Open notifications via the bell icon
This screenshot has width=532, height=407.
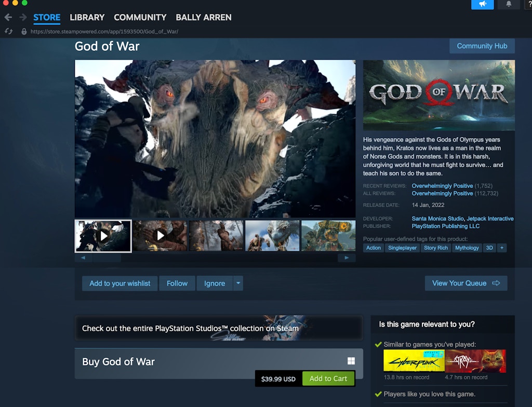(x=509, y=4)
